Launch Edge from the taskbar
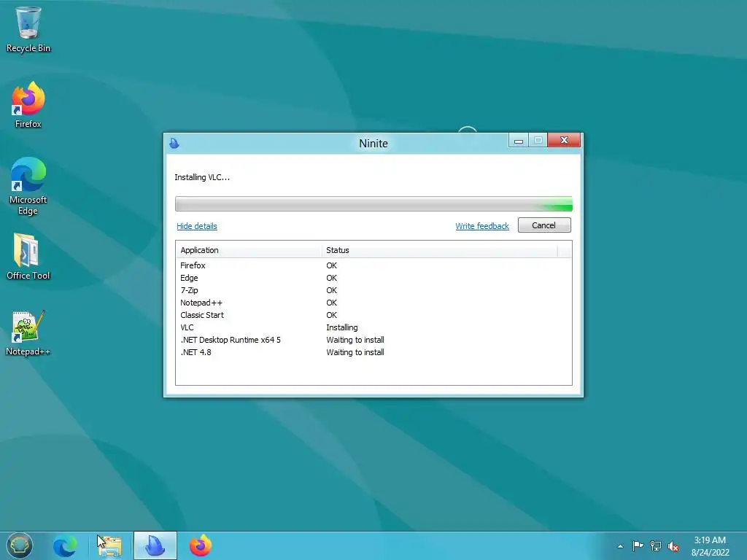Screen dimensions: 747x560 coord(65,545)
